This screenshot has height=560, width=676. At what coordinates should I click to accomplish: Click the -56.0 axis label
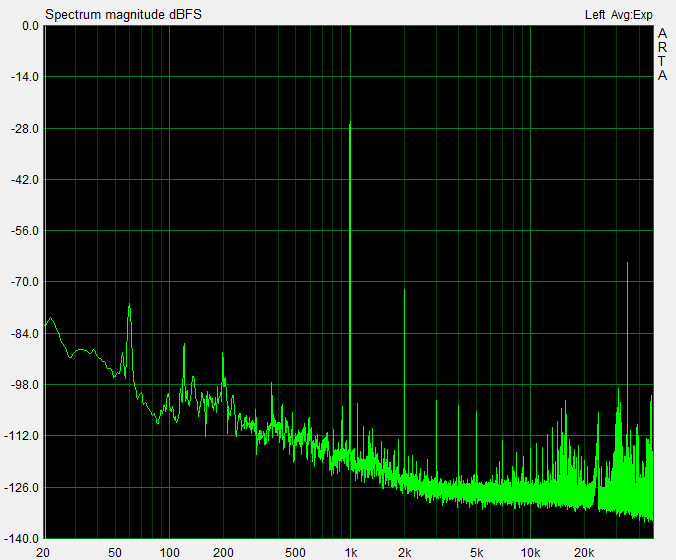click(x=25, y=231)
